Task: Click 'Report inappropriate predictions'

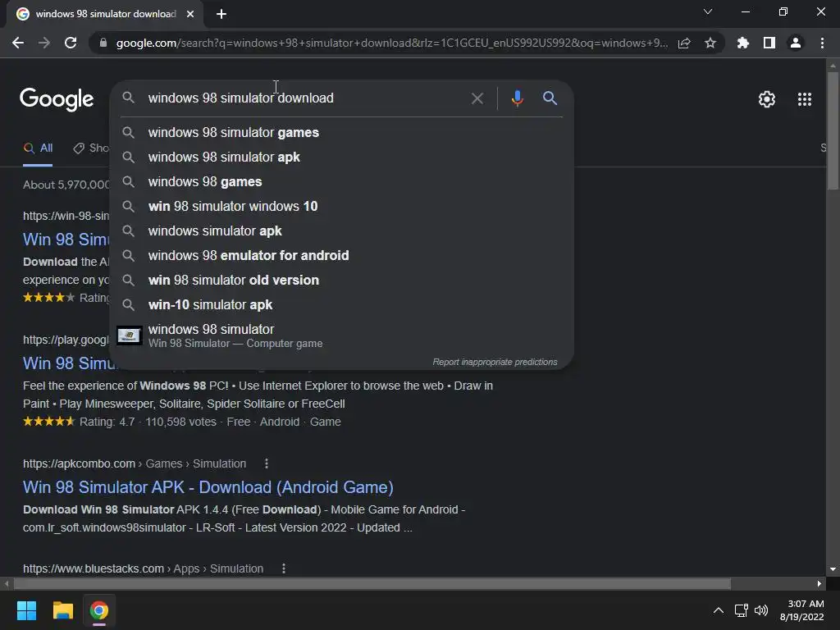Action: click(495, 362)
